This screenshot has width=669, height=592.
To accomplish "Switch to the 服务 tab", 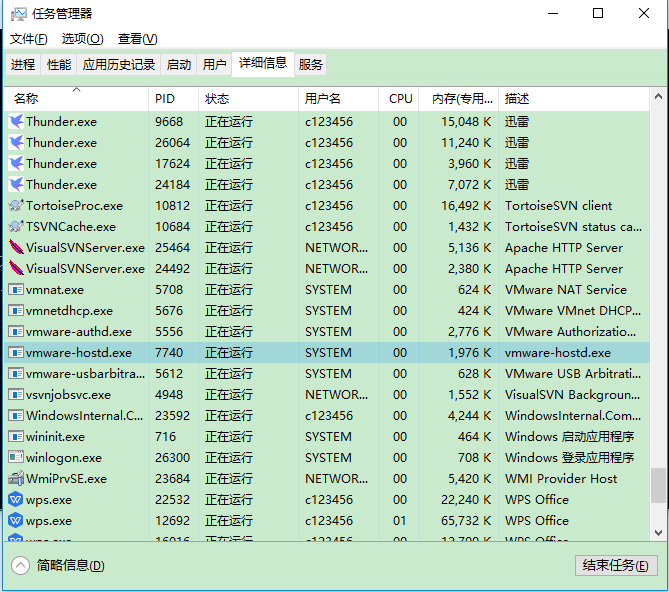I will (310, 64).
